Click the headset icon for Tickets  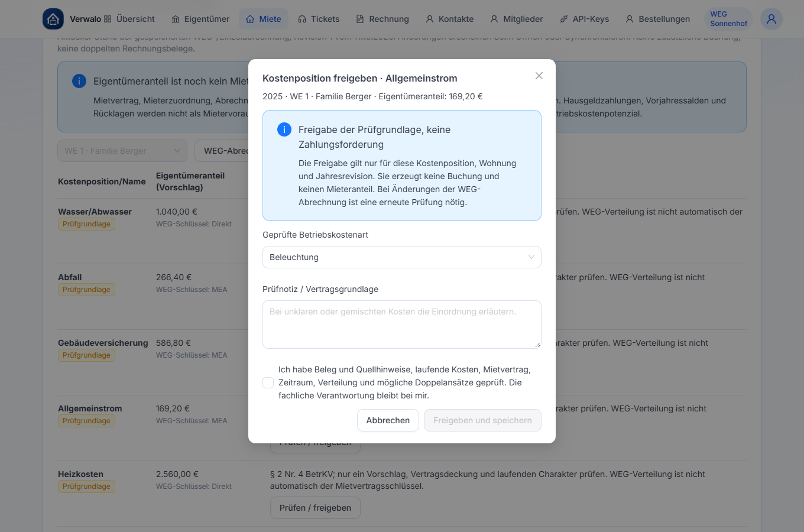(x=302, y=19)
